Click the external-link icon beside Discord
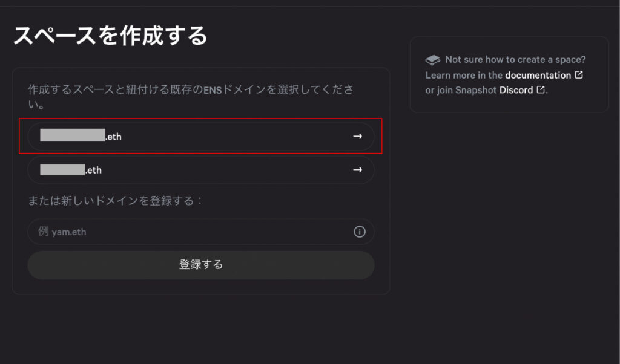The width and height of the screenshot is (620, 364). [541, 89]
